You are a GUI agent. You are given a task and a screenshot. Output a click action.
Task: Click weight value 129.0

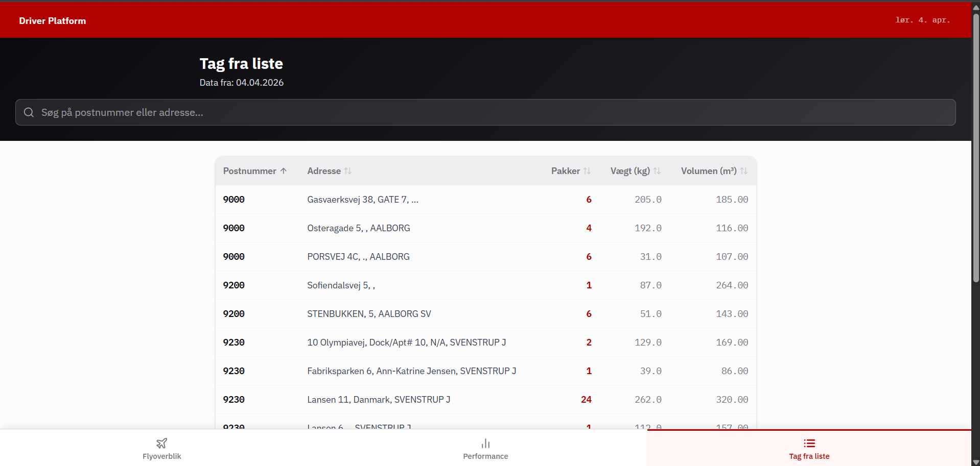click(648, 342)
